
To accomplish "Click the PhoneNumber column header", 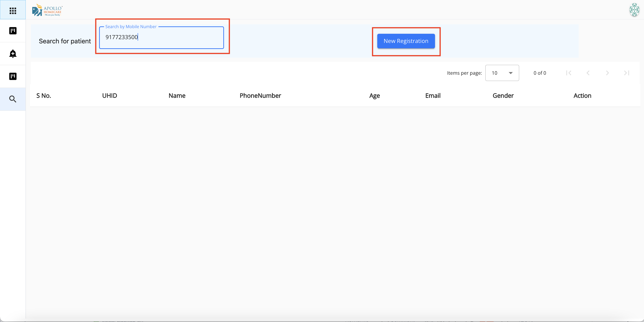I will click(x=260, y=96).
